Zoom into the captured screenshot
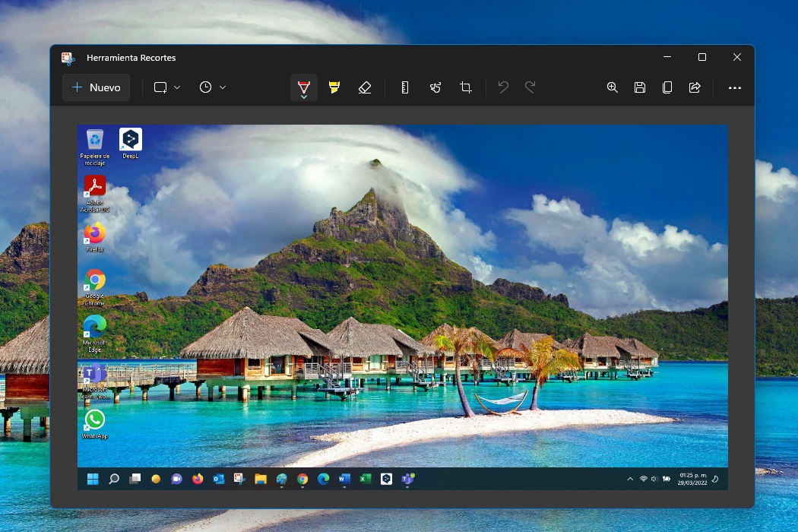Viewport: 798px width, 532px height. tap(612, 87)
